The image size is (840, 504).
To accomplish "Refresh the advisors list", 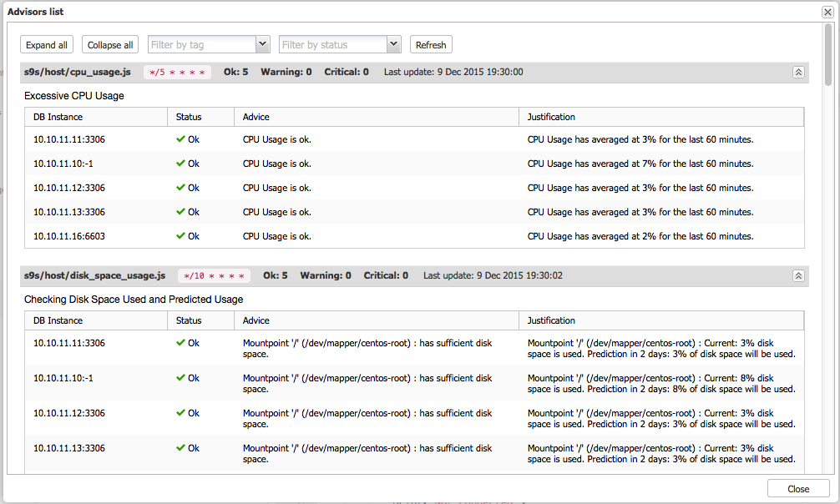I will (431, 45).
